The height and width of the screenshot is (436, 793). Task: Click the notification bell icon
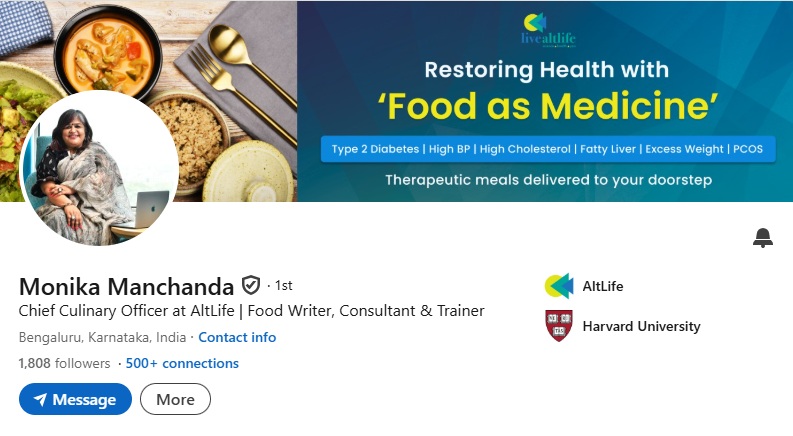[763, 237]
